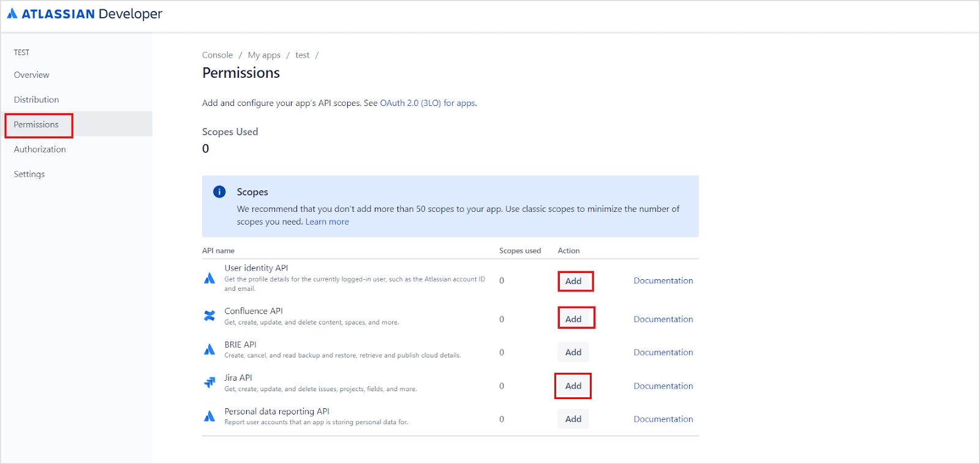Click the BRIE API icon

pyautogui.click(x=209, y=350)
